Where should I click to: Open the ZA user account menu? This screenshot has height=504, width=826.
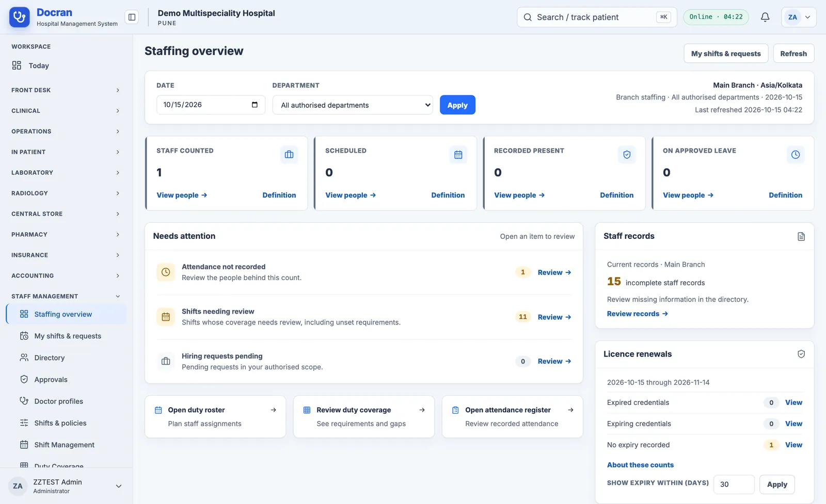(x=799, y=17)
